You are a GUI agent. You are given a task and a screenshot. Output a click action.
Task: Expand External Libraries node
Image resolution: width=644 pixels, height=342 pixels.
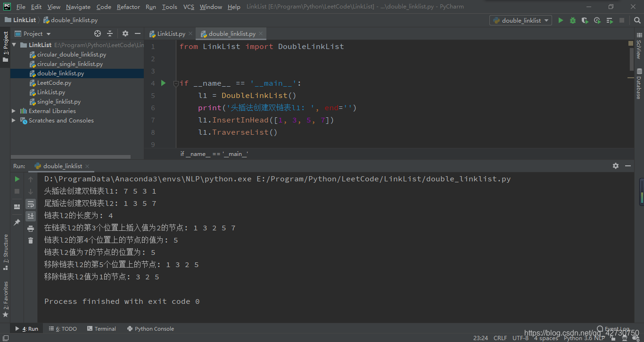coord(14,111)
